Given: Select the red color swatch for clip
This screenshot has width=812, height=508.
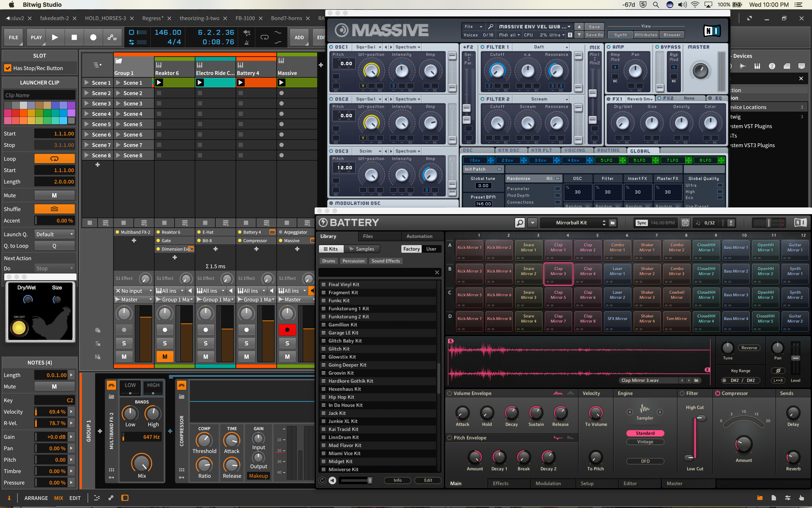Looking at the screenshot, I should click(x=15, y=113).
